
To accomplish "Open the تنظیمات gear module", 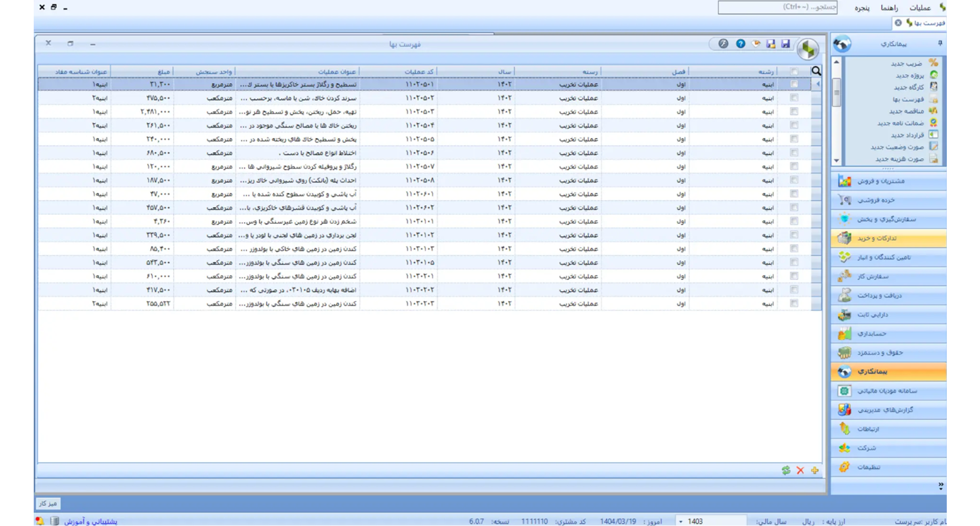I will tap(868, 467).
